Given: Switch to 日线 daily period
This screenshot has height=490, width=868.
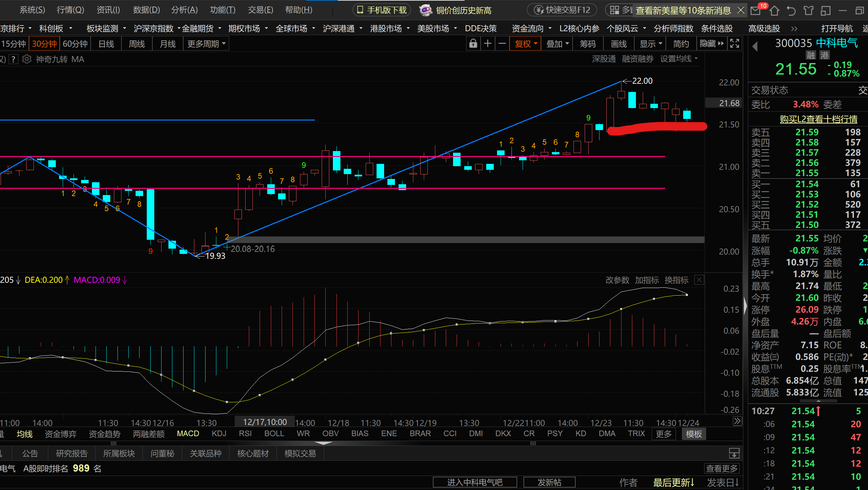Looking at the screenshot, I should pyautogui.click(x=106, y=44).
